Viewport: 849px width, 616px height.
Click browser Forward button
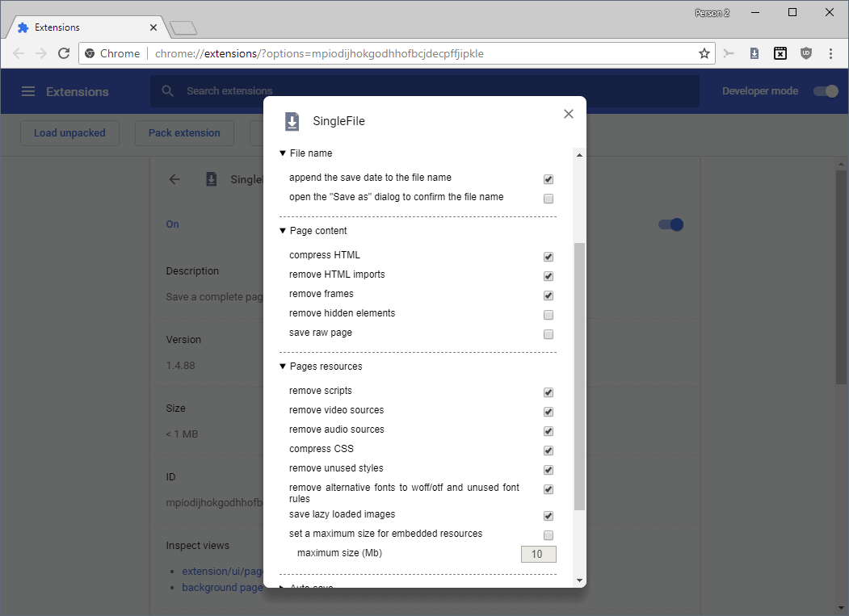coord(41,53)
